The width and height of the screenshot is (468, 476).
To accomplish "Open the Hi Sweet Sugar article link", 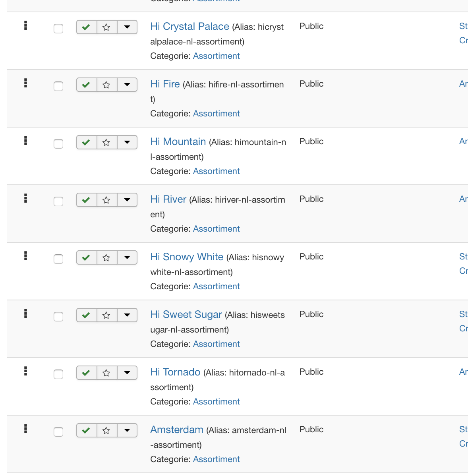I will click(186, 315).
